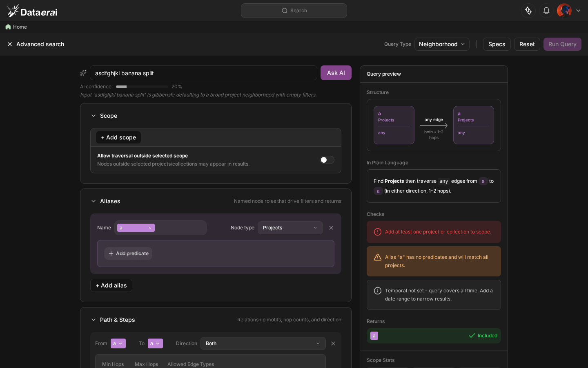The image size is (588, 368).
Task: Collapse the Path & Steps section
Action: pos(94,320)
